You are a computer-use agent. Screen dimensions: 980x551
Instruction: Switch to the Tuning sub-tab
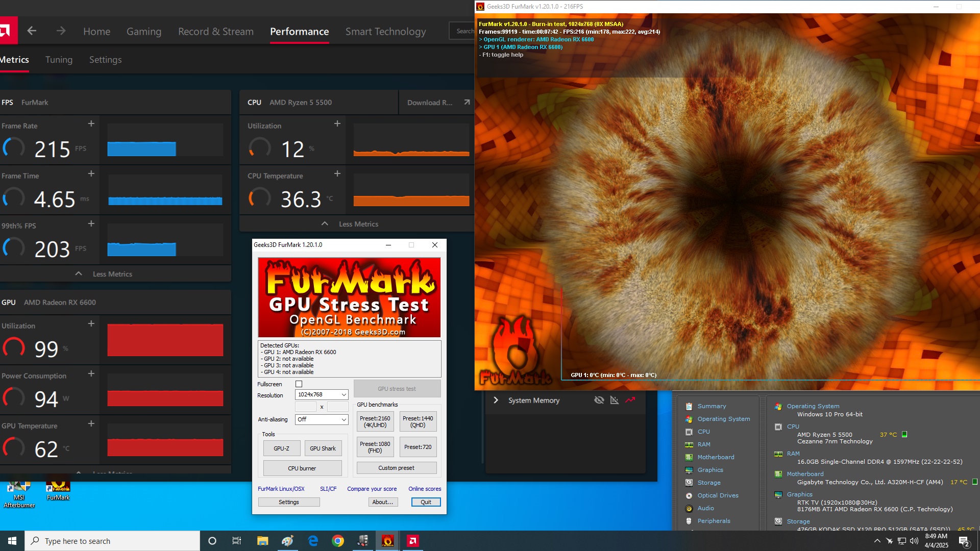(59, 60)
